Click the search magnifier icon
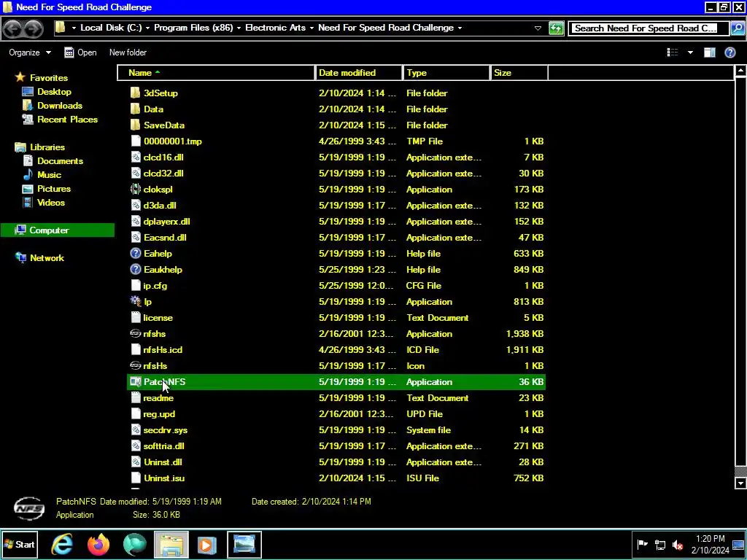 point(737,28)
